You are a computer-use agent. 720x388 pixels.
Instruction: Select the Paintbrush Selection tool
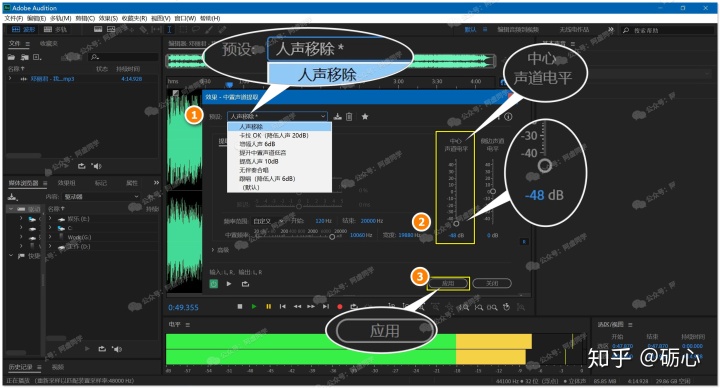pos(209,29)
